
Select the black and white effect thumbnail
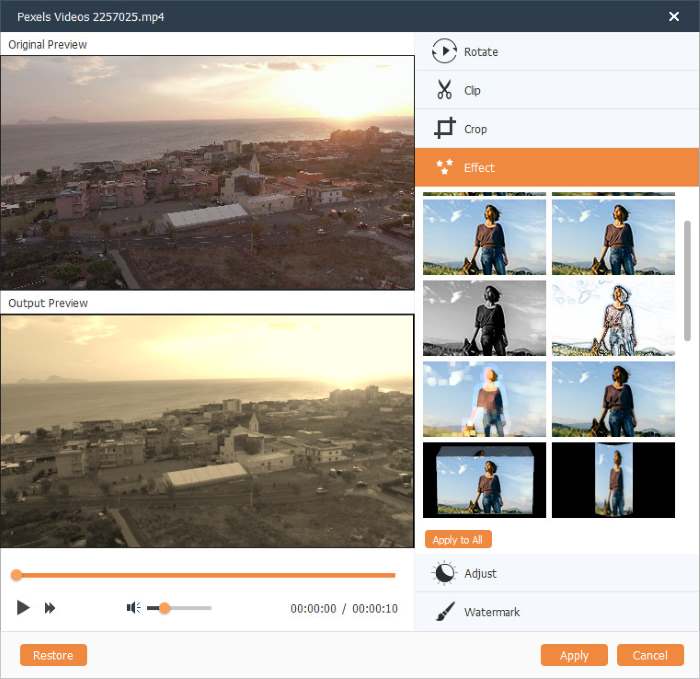click(484, 318)
